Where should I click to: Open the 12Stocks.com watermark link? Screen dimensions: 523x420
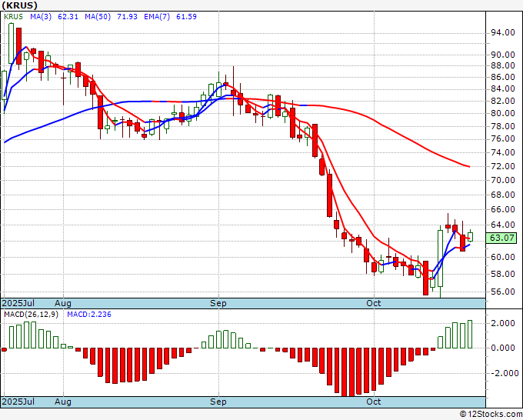[489, 414]
